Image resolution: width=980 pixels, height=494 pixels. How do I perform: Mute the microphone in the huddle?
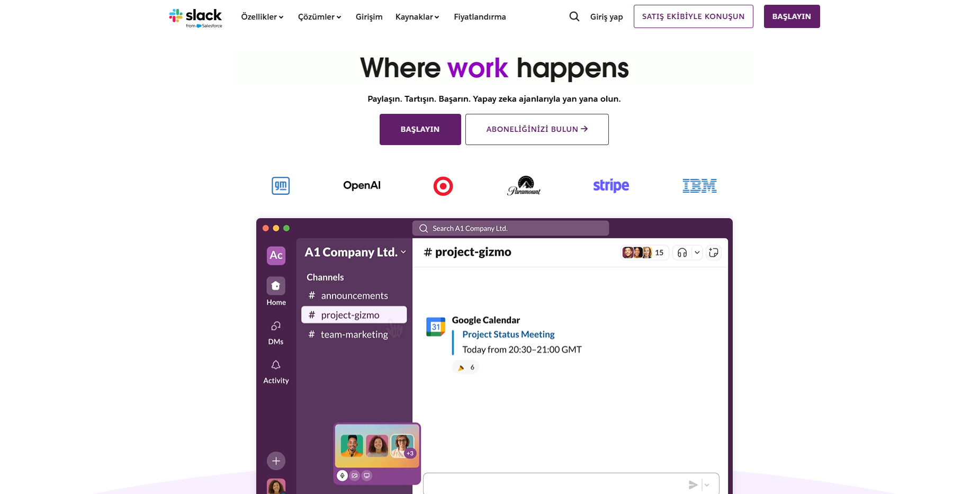[342, 475]
